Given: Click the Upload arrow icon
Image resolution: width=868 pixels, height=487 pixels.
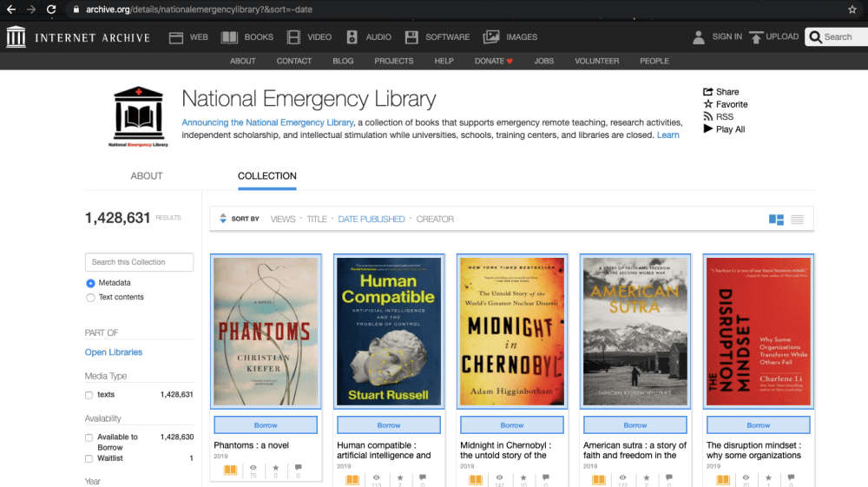Looking at the screenshot, I should click(756, 37).
